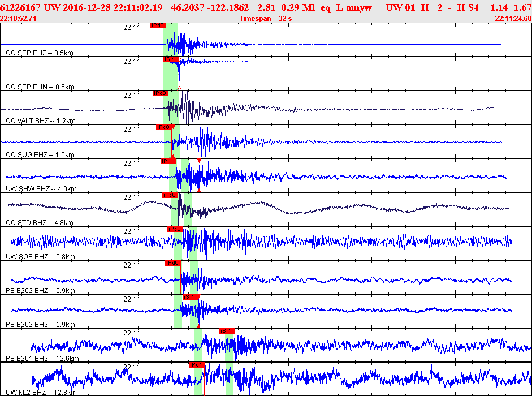532x396 pixels.
Task: Select the UW SHW EHZ channel label
Action: tap(41, 189)
